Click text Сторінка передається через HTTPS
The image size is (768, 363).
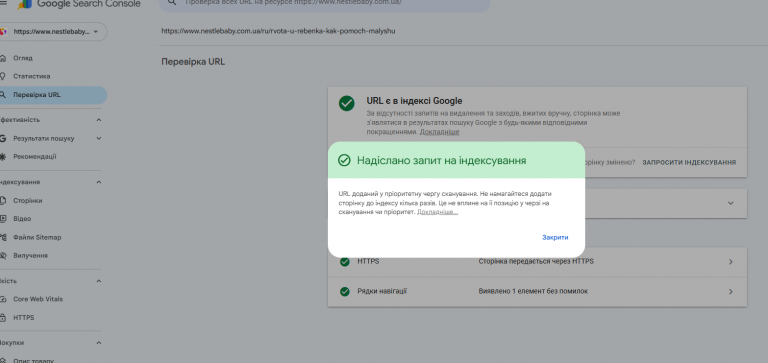tap(536, 262)
